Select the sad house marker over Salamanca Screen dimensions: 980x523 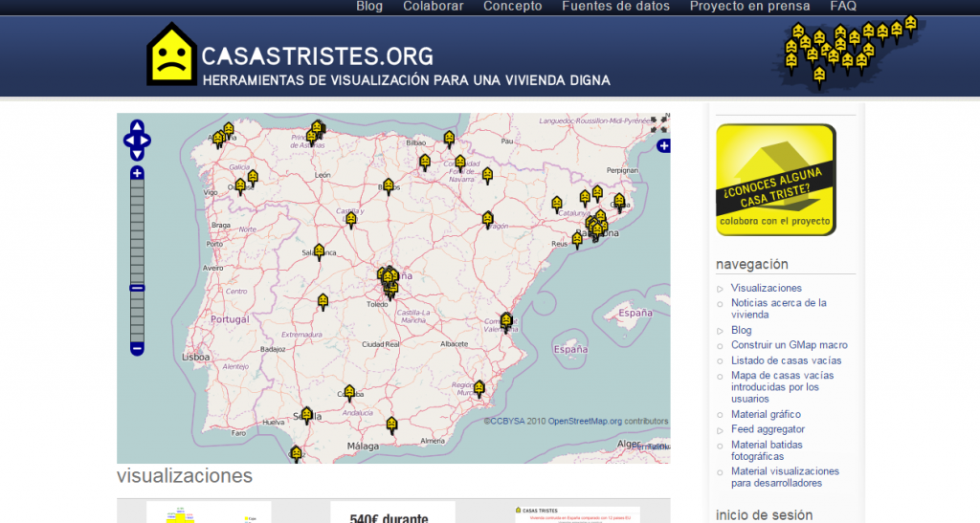tap(319, 251)
